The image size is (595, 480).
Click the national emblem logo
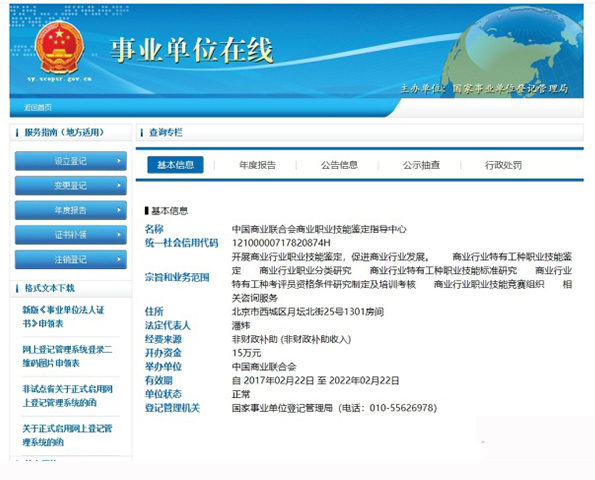(x=59, y=48)
